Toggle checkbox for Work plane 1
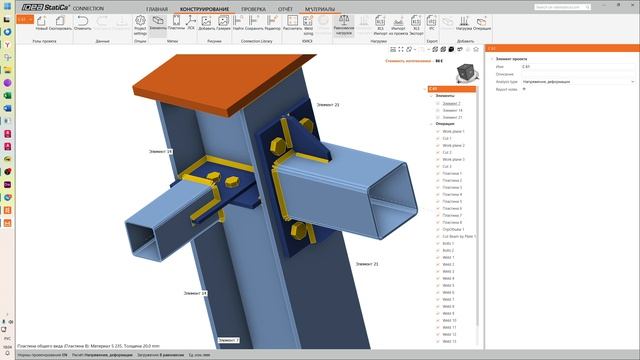Image resolution: width=640 pixels, height=360 pixels. click(x=438, y=131)
